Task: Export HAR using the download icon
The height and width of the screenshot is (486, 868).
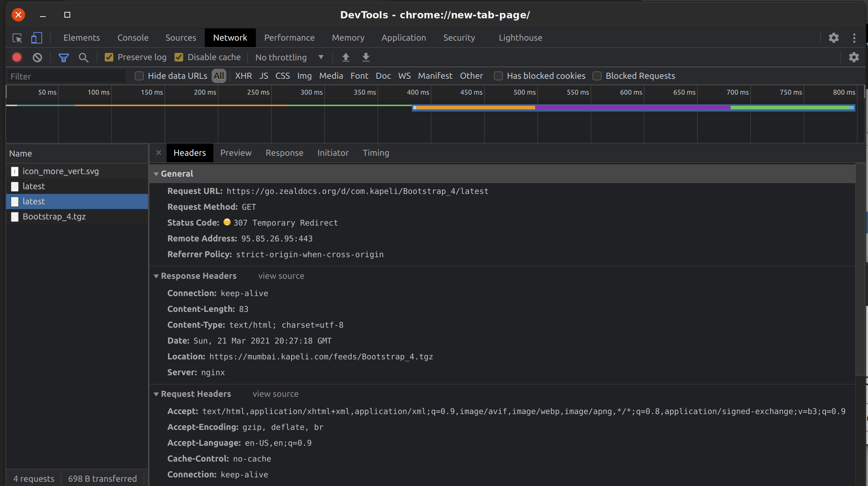Action: pyautogui.click(x=366, y=57)
